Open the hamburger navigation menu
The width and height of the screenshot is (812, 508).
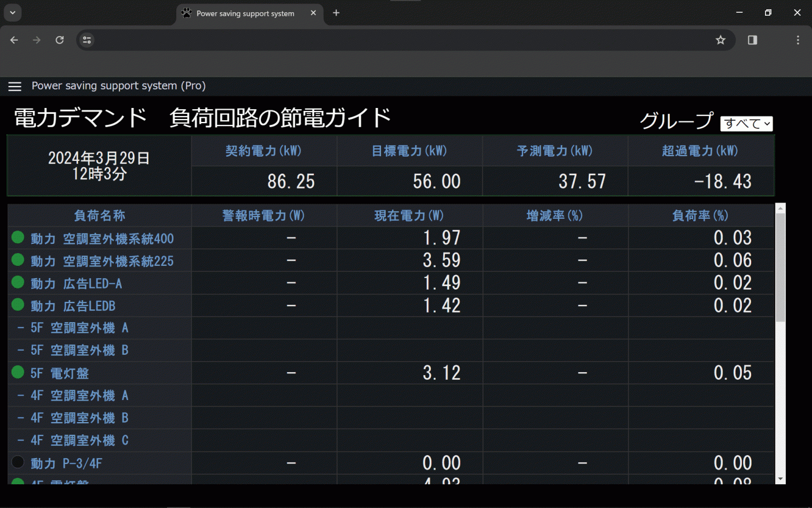15,87
